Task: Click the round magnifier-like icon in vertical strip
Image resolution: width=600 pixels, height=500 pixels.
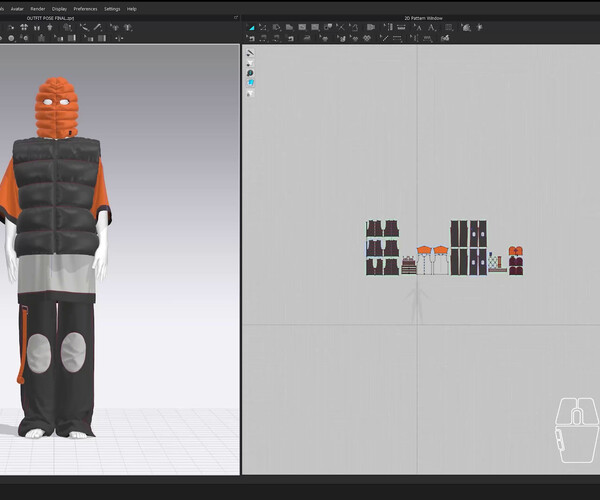Action: [250, 73]
